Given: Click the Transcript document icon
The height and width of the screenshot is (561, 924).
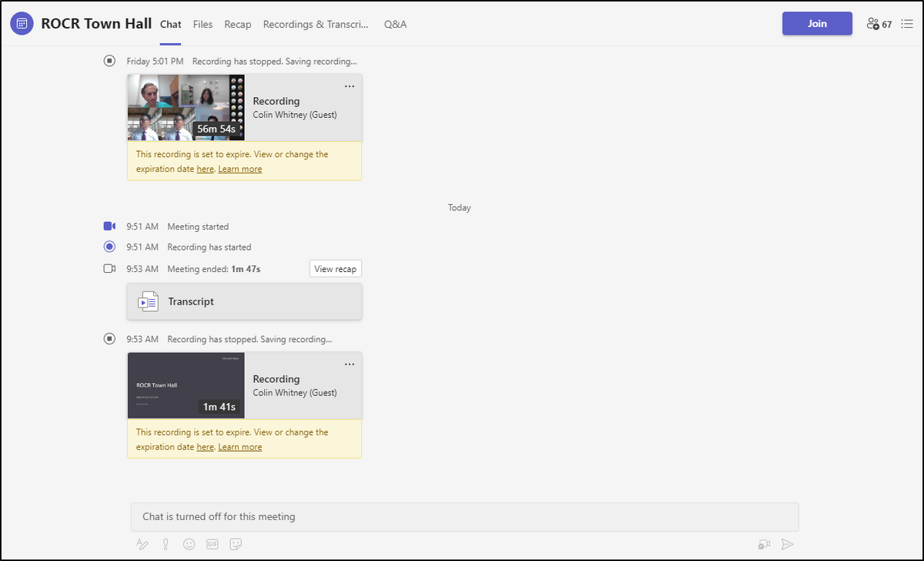Looking at the screenshot, I should (x=148, y=302).
